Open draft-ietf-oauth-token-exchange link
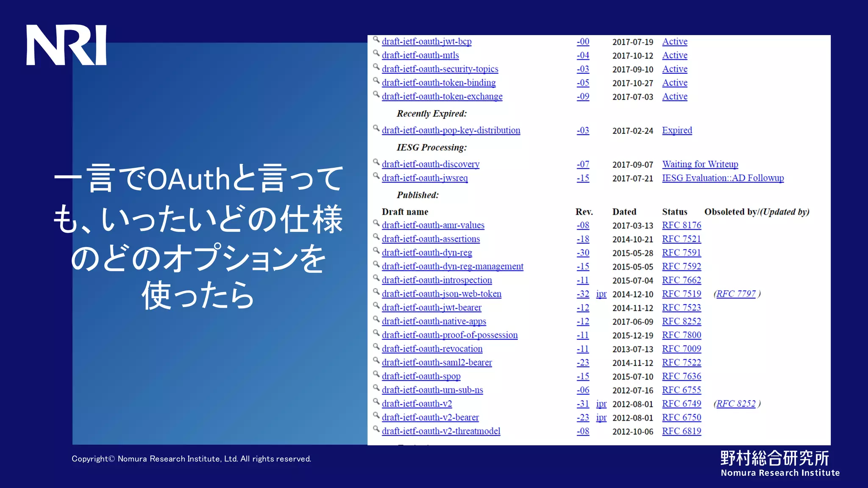Viewport: 868px width, 488px height. point(442,97)
